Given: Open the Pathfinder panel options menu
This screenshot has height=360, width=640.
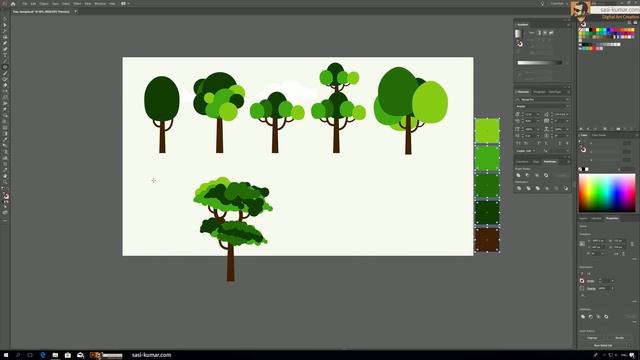Looking at the screenshot, I should pos(569,162).
